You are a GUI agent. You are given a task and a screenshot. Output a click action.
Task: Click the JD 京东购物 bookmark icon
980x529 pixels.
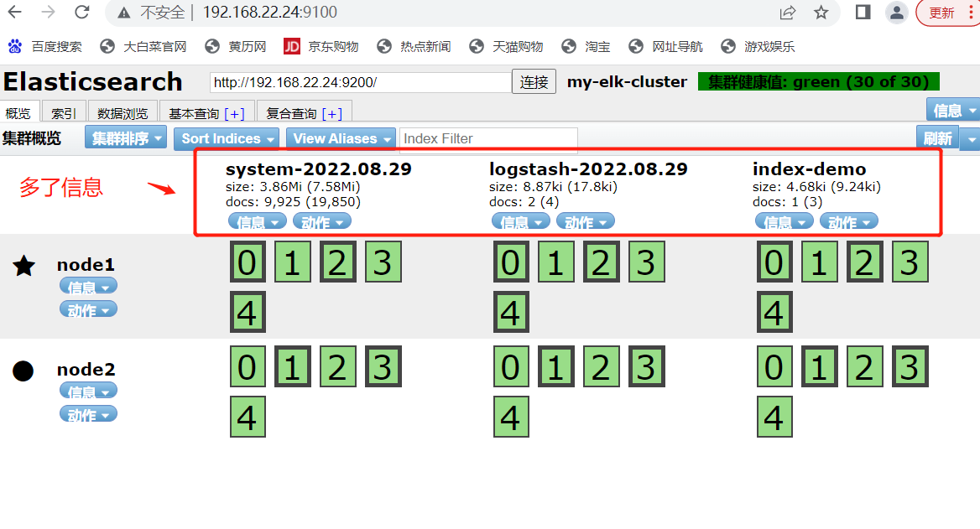click(292, 46)
